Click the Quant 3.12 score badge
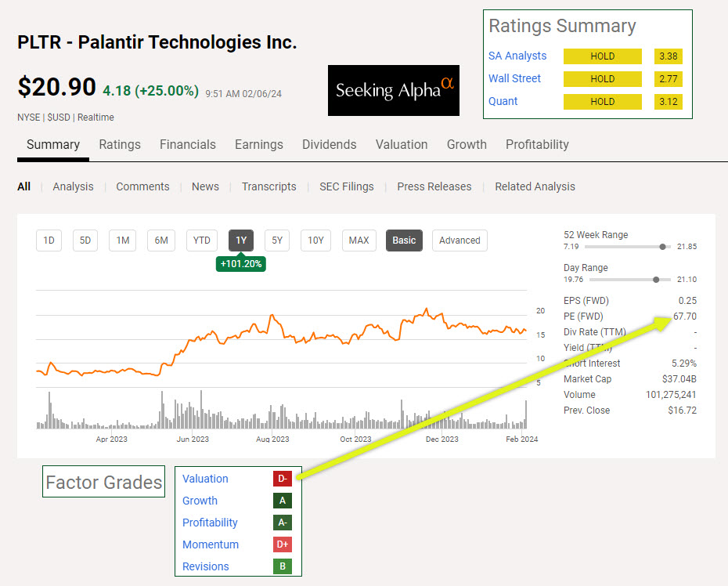 click(669, 102)
